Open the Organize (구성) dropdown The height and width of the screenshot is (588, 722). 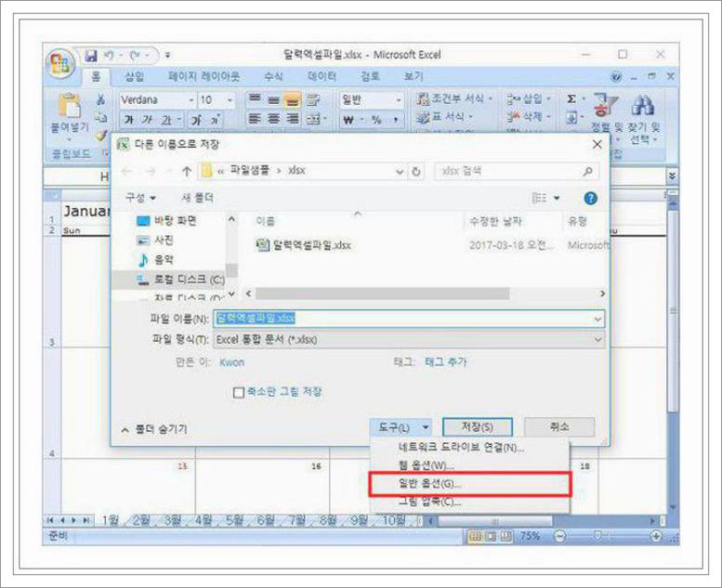[141, 198]
